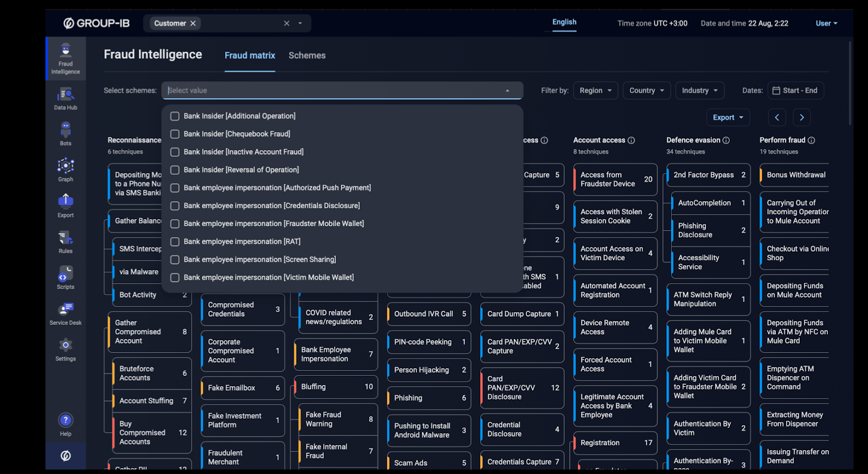This screenshot has width=868, height=474.
Task: Show info for Defence evasion column
Action: [x=726, y=140]
